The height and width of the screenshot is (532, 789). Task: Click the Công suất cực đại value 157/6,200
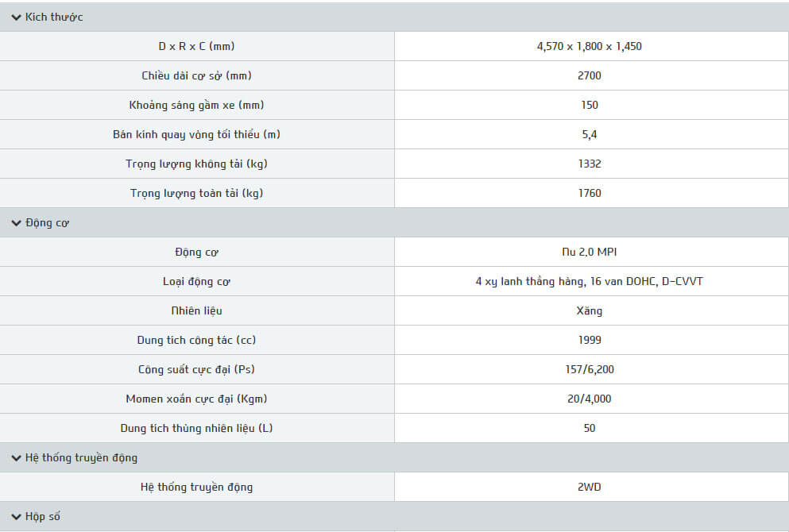590,369
